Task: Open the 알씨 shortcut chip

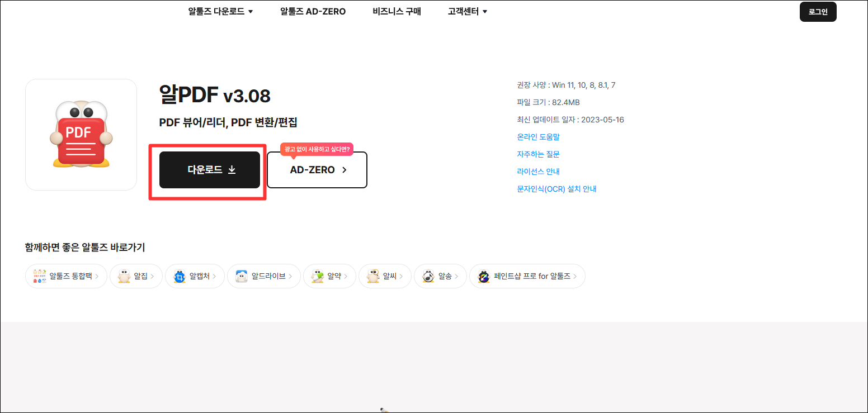Action: [385, 276]
